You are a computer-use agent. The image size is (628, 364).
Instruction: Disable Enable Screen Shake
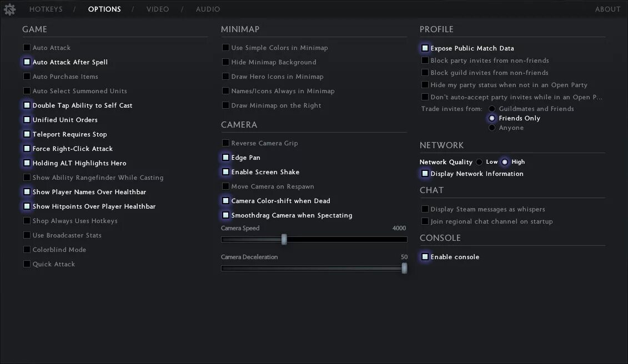(x=225, y=172)
